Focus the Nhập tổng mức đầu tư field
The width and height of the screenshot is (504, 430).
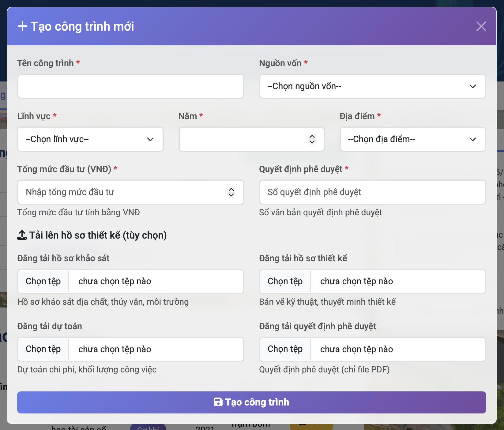coord(122,192)
